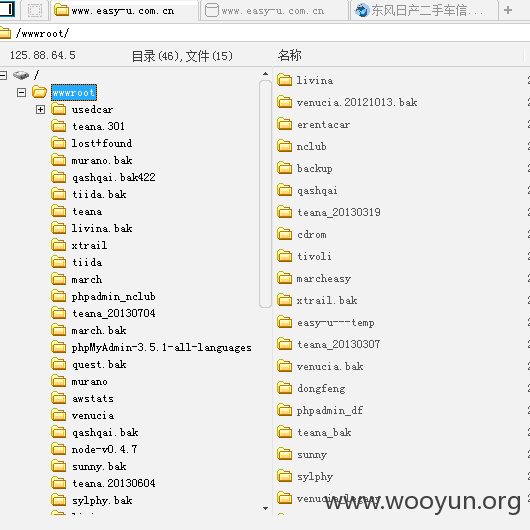The width and height of the screenshot is (530, 530).
Task: Select node-v0.4.7 folder
Action: point(104,449)
